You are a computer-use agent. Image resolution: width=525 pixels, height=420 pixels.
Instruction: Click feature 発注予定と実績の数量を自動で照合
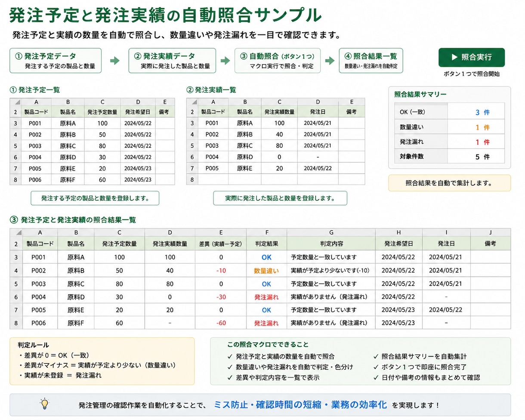tap(281, 356)
